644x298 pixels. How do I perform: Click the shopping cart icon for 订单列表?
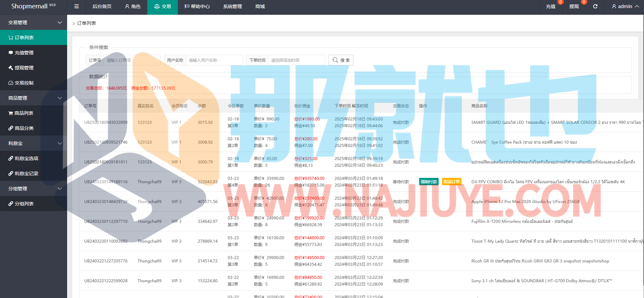pyautogui.click(x=11, y=38)
